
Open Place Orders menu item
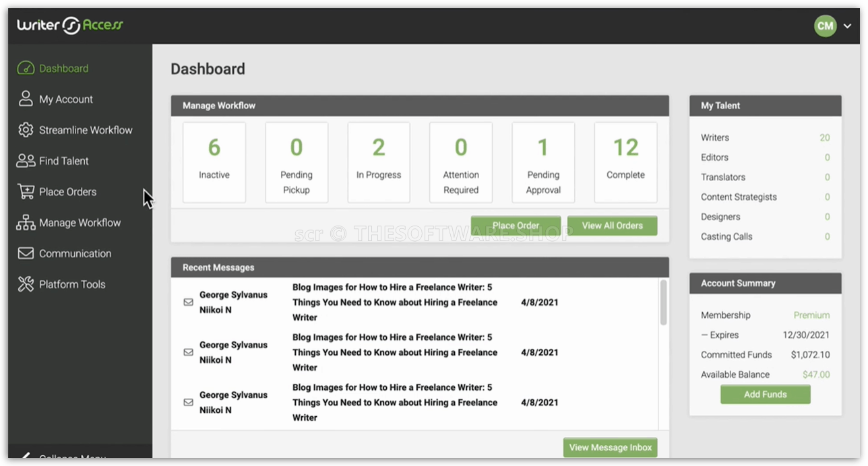click(x=67, y=192)
